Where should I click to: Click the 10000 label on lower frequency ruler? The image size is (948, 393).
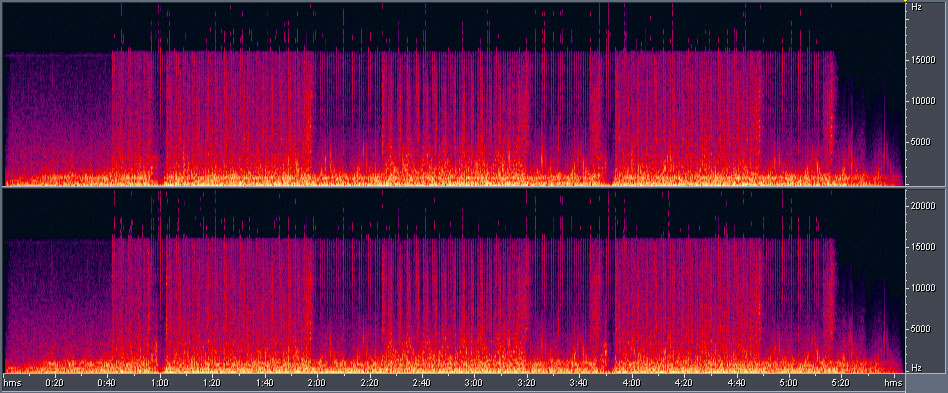pos(924,288)
